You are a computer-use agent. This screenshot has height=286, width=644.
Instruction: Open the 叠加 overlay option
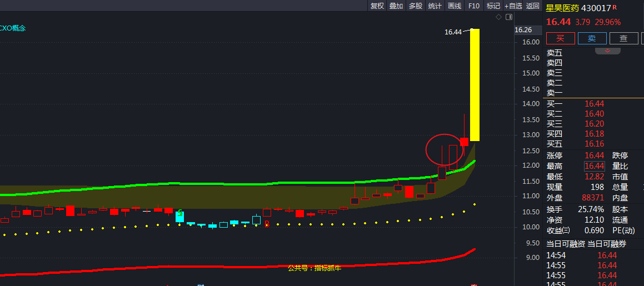pyautogui.click(x=396, y=6)
